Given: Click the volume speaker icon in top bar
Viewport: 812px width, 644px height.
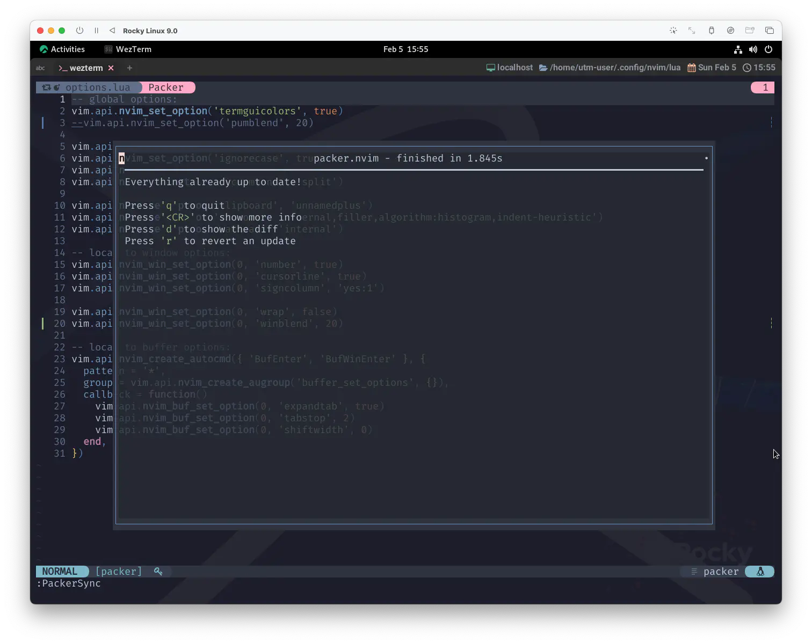Looking at the screenshot, I should [753, 49].
